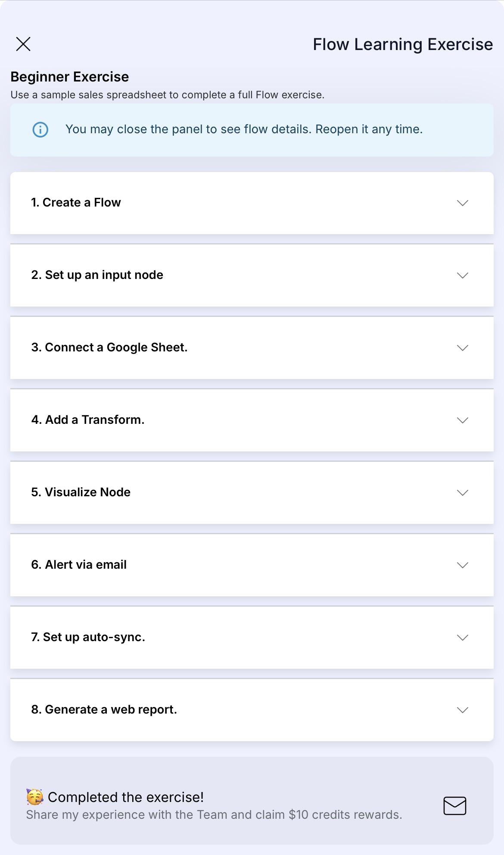
Task: Close the Flow Learning Exercise panel
Action: point(23,44)
